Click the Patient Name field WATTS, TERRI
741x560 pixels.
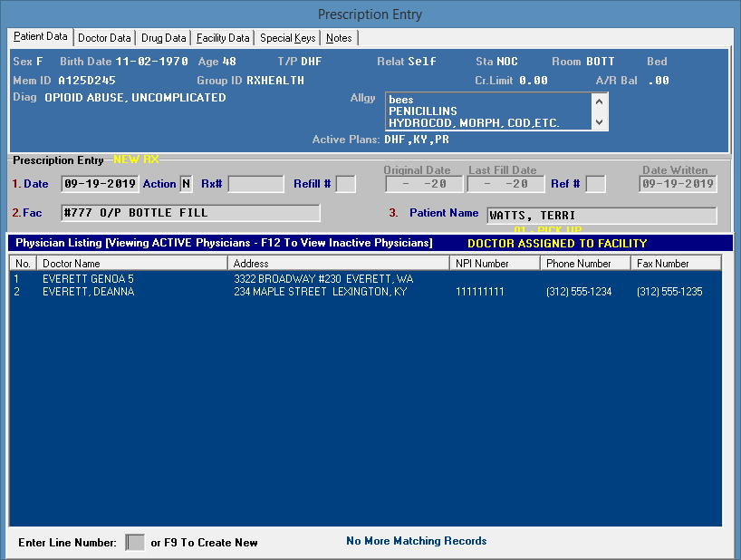click(x=601, y=216)
